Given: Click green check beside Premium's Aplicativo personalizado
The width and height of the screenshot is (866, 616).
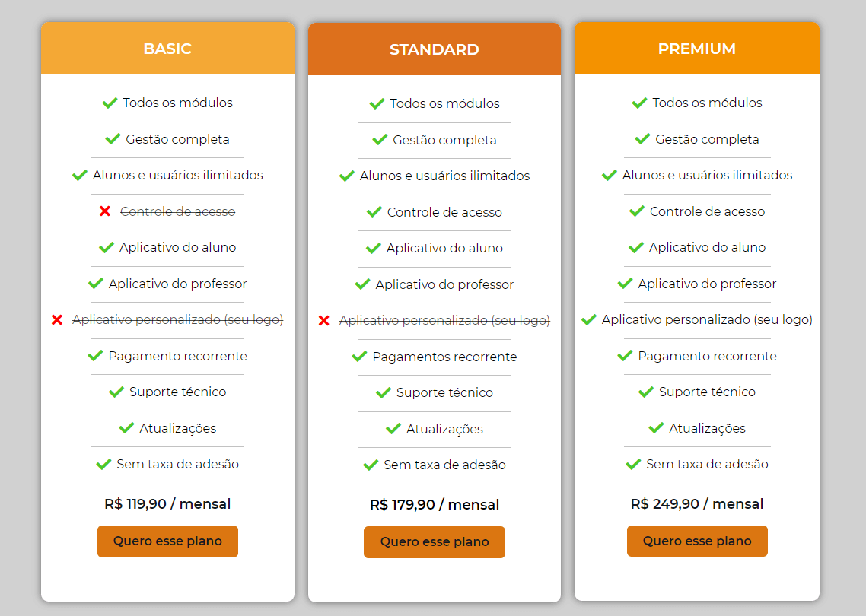Looking at the screenshot, I should (x=588, y=320).
